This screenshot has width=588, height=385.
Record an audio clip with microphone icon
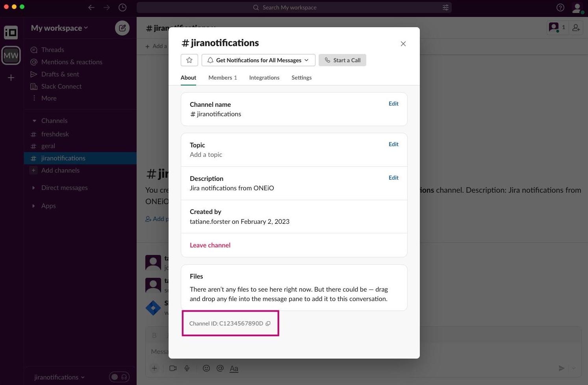[187, 368]
